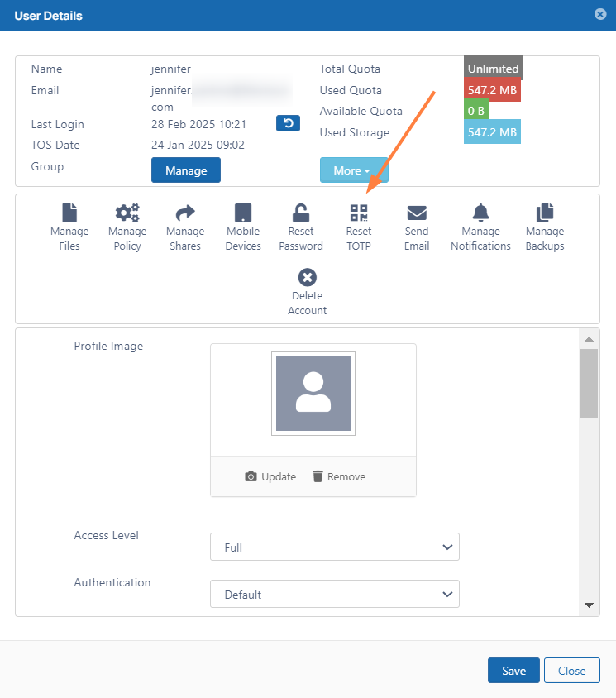Click the Delete Account icon

307,278
